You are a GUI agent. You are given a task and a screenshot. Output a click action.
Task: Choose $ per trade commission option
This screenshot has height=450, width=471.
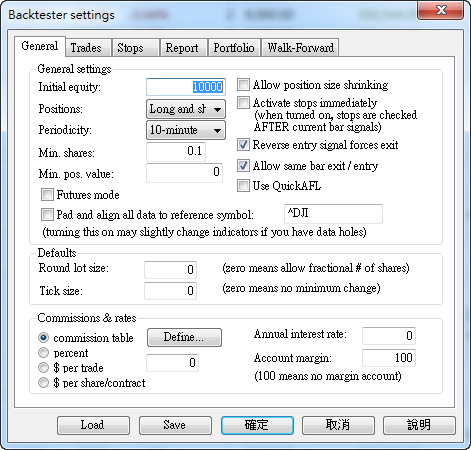pos(43,367)
